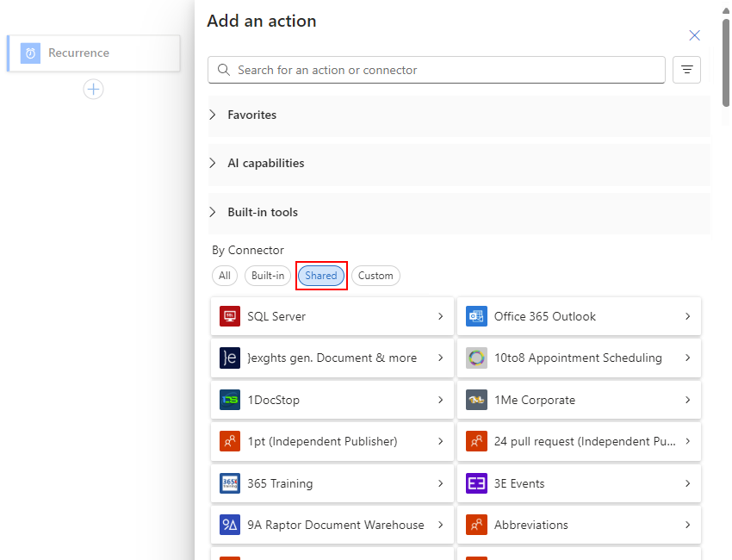Viewport: 732px width, 560px height.
Task: Click the SQL Server connector icon
Action: [230, 316]
